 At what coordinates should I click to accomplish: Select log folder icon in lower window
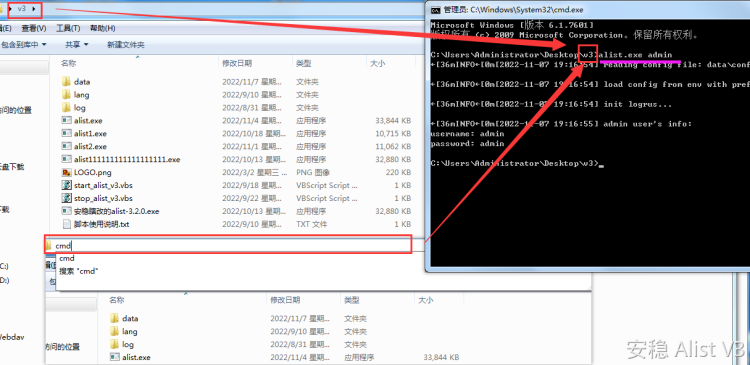114,344
